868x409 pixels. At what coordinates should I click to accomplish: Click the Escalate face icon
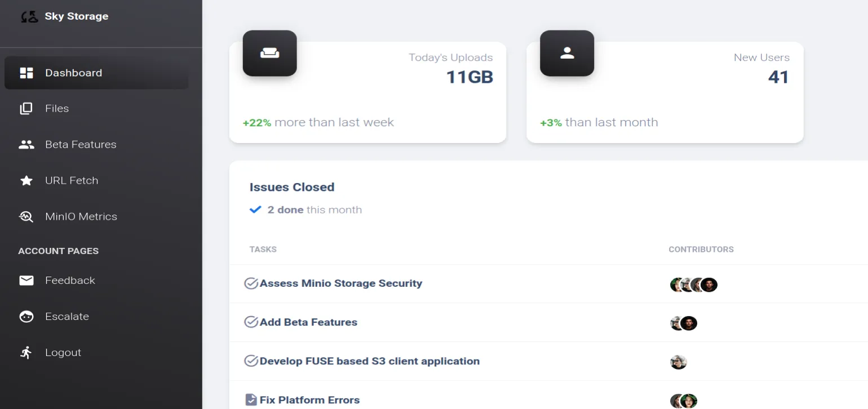point(26,317)
